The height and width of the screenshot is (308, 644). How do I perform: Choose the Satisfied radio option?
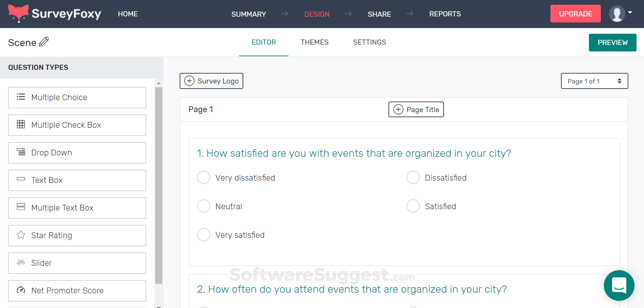point(413,206)
